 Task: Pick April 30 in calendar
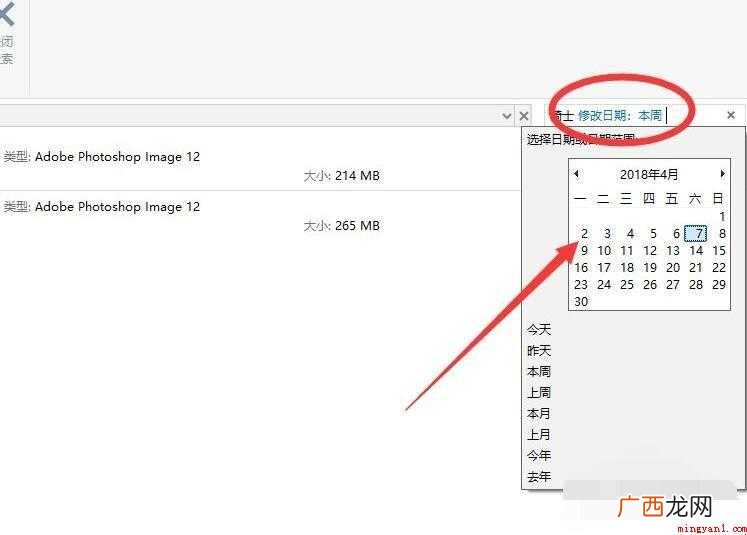tap(581, 302)
